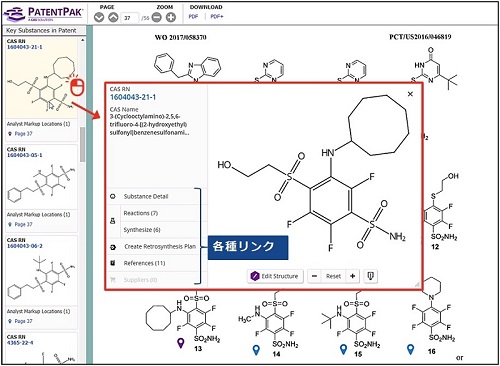Click the Substance Detail icon
Image resolution: width=500 pixels, height=366 pixels.
click(113, 196)
